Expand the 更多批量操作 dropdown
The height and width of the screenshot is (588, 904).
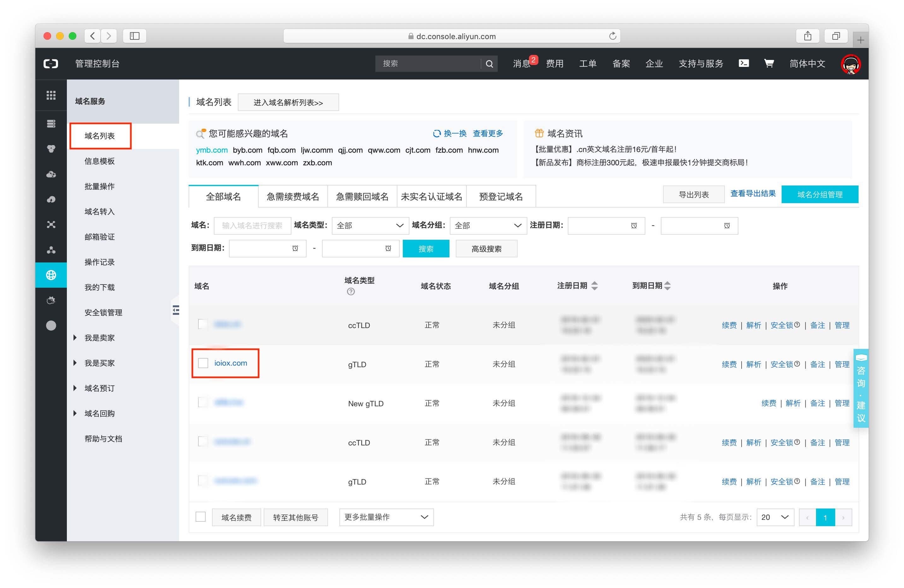[x=386, y=517]
